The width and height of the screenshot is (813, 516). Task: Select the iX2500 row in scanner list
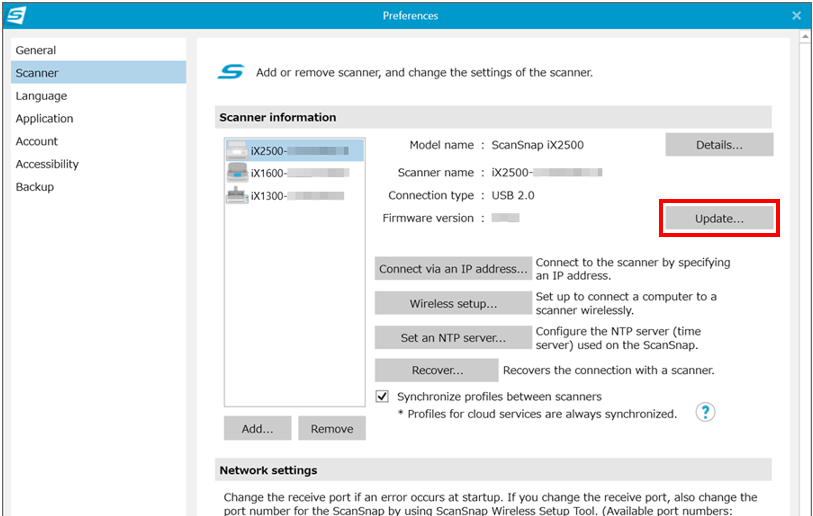point(295,150)
